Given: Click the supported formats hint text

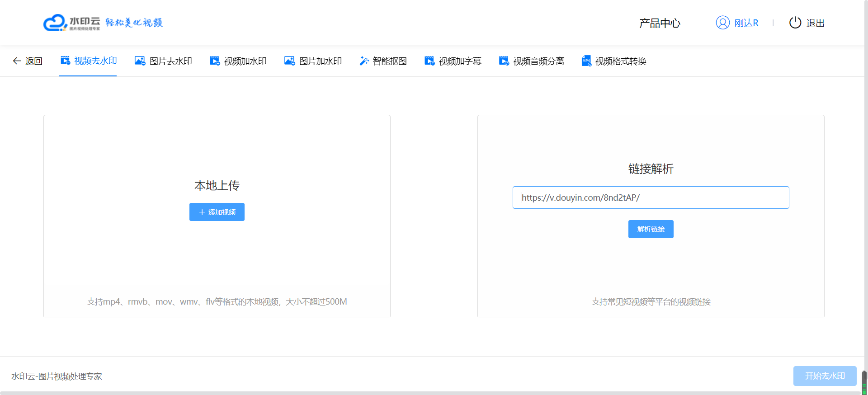Looking at the screenshot, I should click(217, 301).
